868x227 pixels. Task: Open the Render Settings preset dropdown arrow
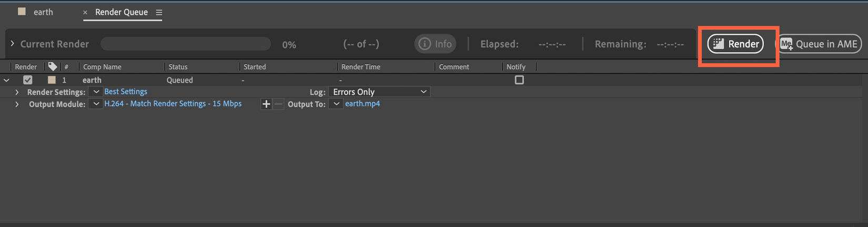(x=96, y=92)
